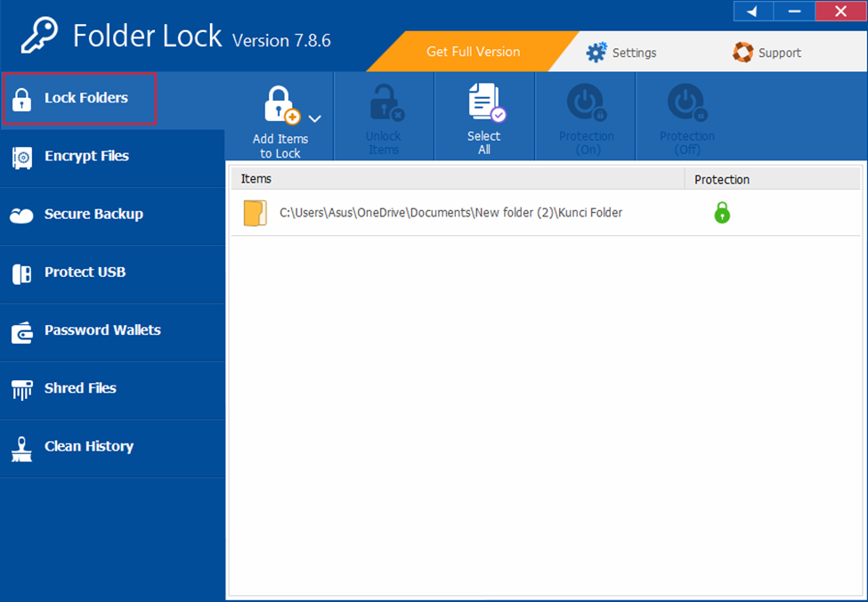
Task: Switch to Shred Files
Action: point(112,389)
